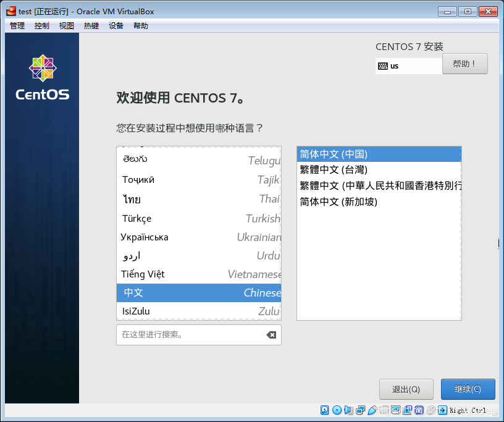Select 中文 Chinese language row
Image resolution: width=504 pixels, height=422 pixels.
tap(199, 293)
